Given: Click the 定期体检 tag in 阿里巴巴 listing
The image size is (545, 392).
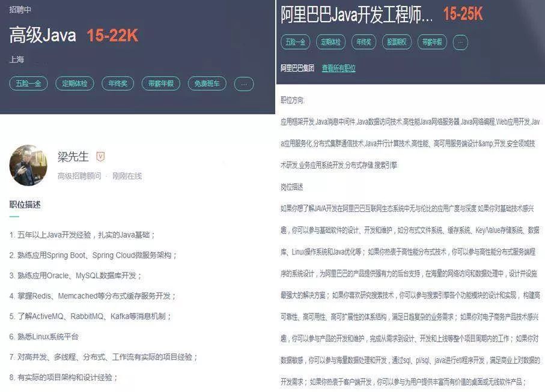Looking at the screenshot, I should coord(331,42).
